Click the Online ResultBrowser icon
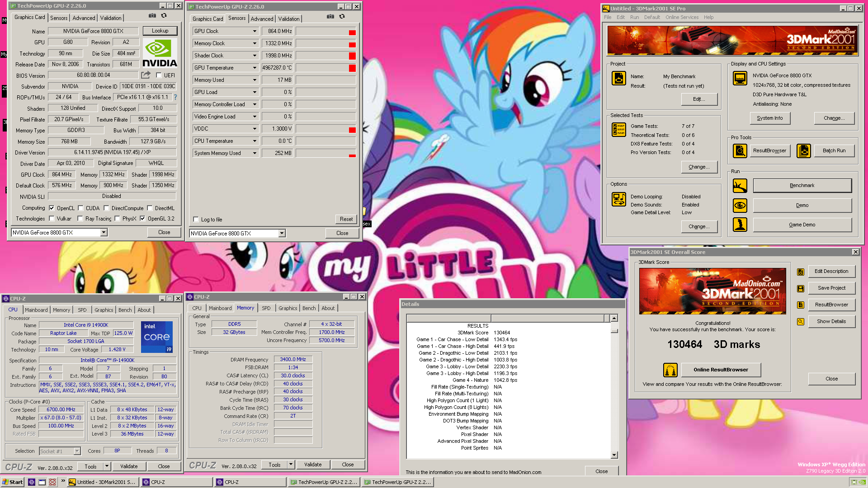Viewport: 868px width, 488px height. click(x=670, y=370)
